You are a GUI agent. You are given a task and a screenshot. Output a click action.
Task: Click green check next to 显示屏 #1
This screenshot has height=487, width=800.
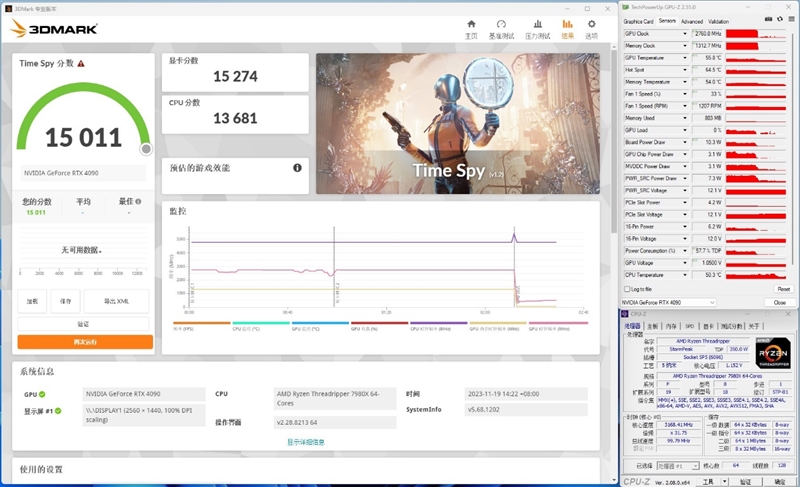pos(58,411)
